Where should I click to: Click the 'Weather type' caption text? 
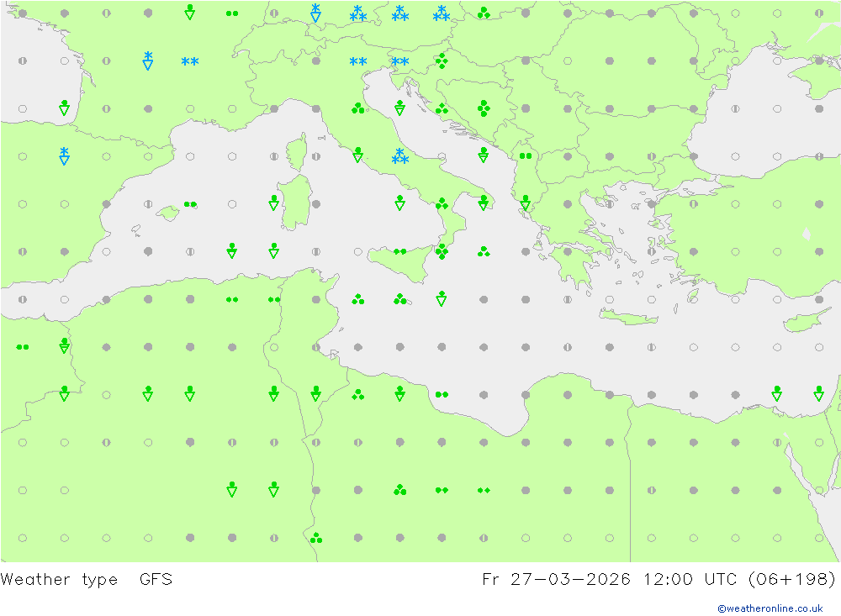click(x=59, y=580)
